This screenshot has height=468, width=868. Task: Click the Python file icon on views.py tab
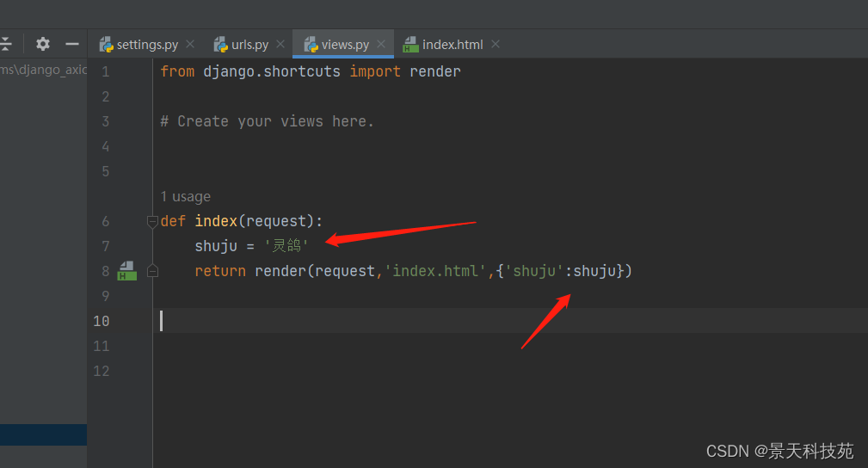click(x=311, y=45)
